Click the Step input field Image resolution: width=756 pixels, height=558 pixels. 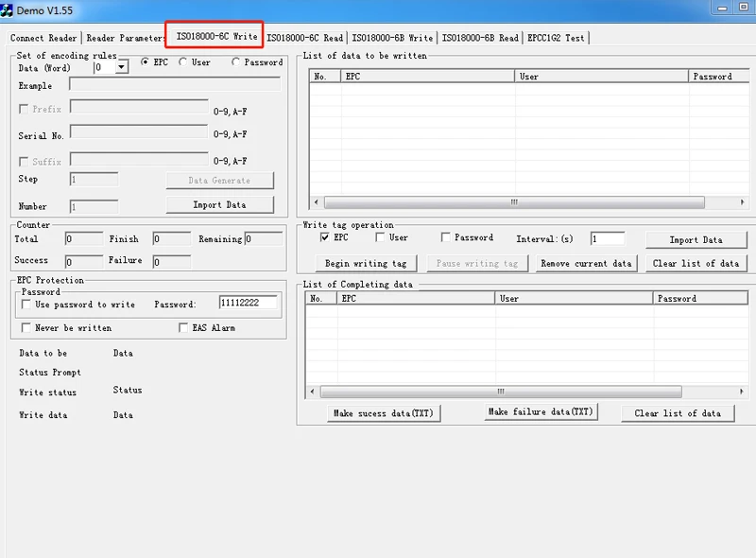pos(94,180)
